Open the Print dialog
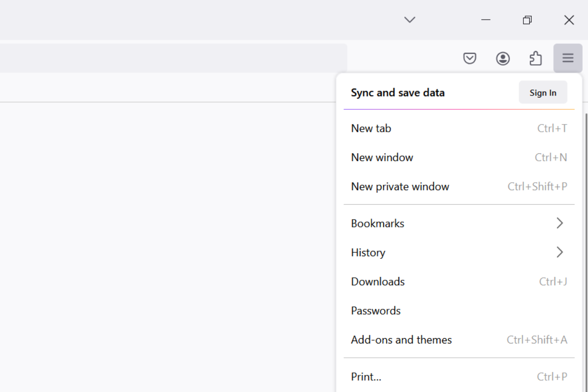This screenshot has width=588, height=392. coord(366,376)
